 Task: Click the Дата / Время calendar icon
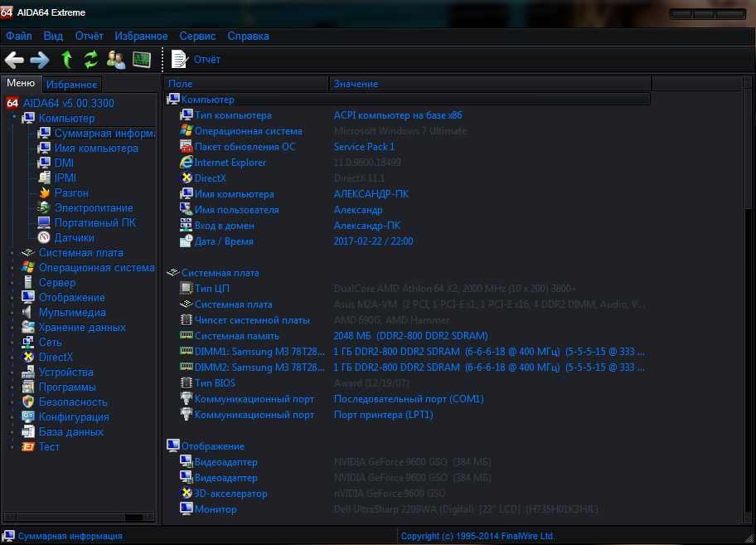tap(187, 241)
